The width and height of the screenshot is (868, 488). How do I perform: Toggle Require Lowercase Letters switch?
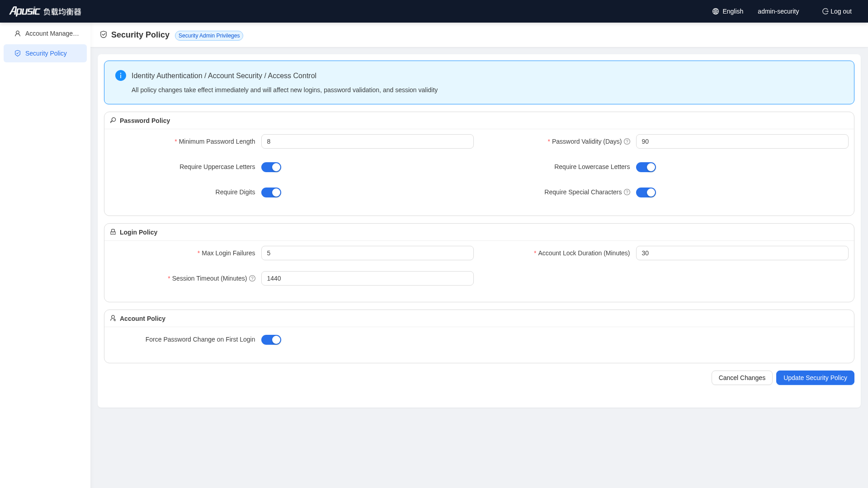[646, 167]
